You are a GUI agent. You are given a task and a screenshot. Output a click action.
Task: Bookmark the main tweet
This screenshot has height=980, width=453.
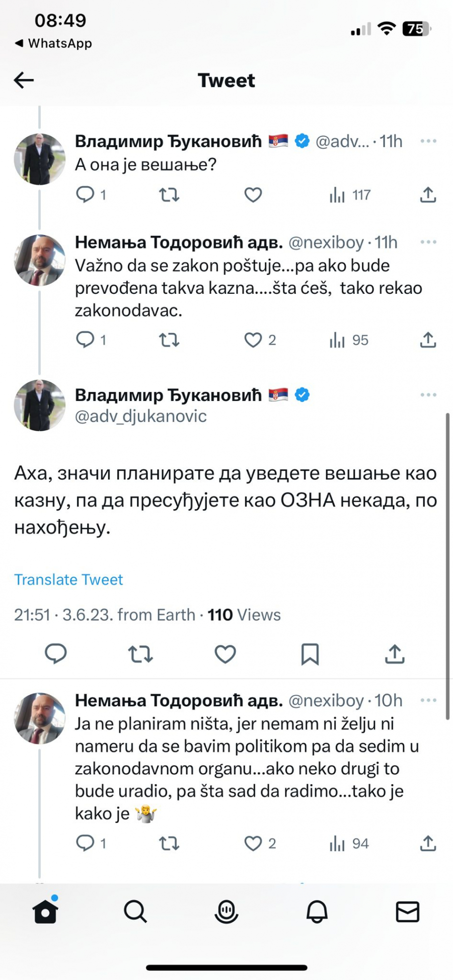310,654
